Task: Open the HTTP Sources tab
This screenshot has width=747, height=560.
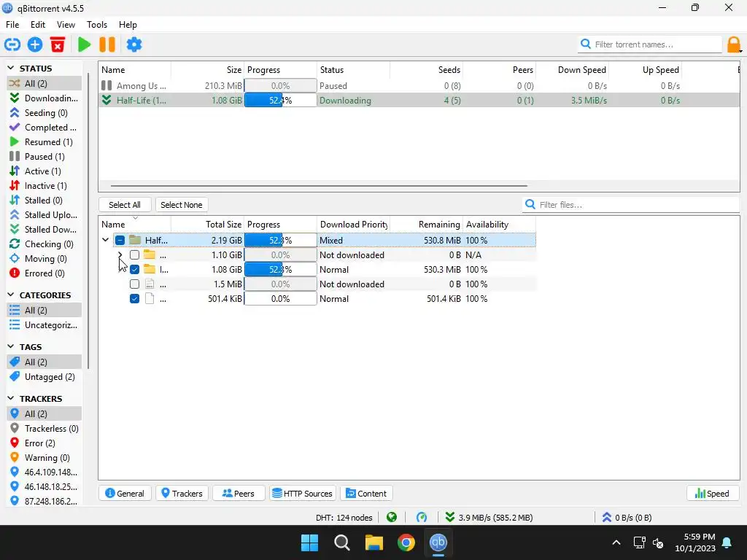Action: point(303,494)
